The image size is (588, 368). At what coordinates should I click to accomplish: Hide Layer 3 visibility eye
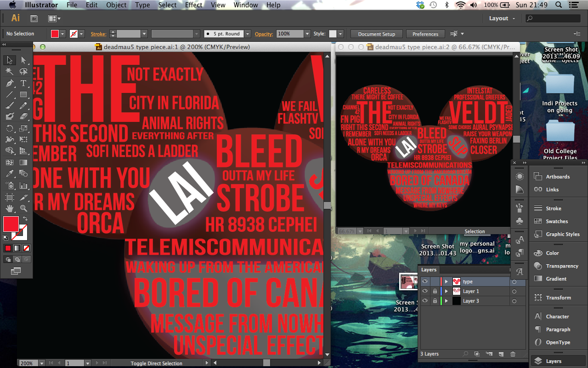(x=425, y=301)
